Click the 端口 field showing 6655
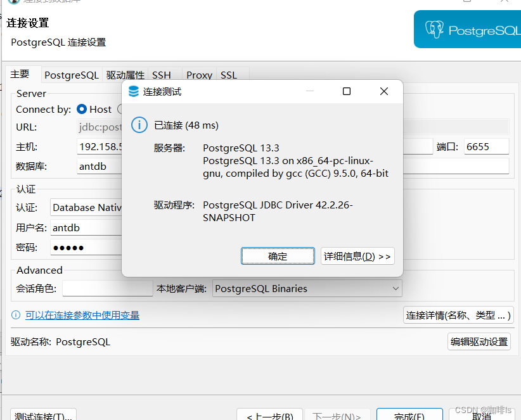The height and width of the screenshot is (420, 521). [x=486, y=146]
